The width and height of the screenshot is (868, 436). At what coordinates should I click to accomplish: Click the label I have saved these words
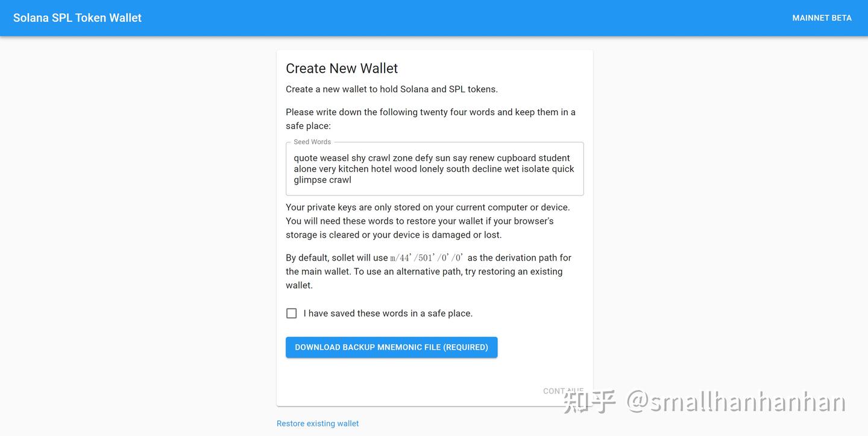tap(388, 314)
